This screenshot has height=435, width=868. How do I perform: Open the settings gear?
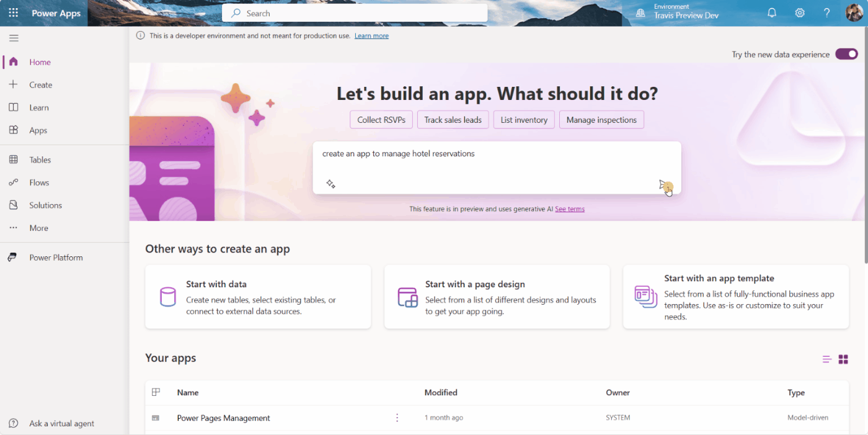point(799,12)
